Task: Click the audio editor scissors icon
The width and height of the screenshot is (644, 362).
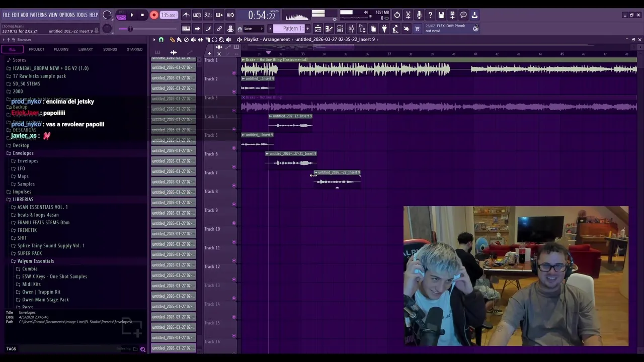Action: (x=408, y=15)
